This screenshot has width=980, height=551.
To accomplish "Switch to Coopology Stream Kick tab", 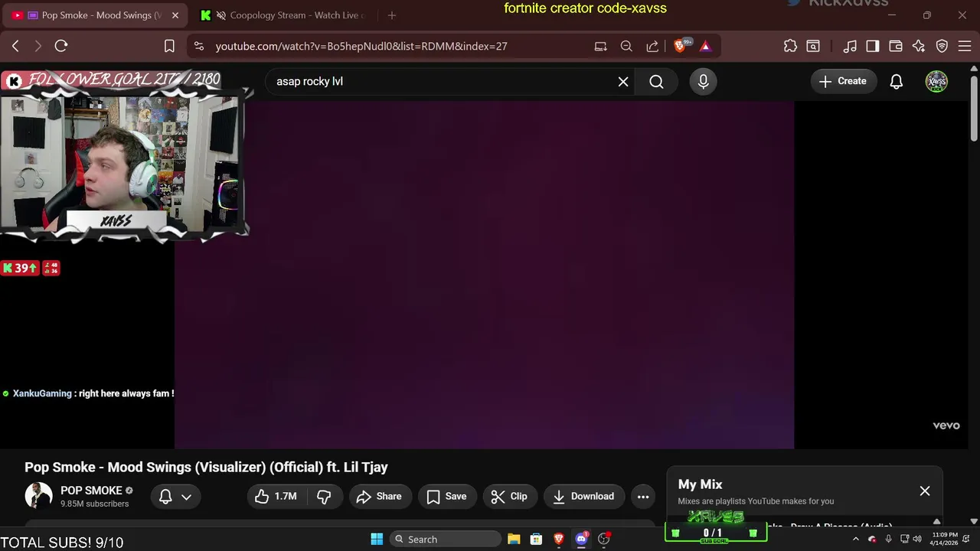I will 285,15.
